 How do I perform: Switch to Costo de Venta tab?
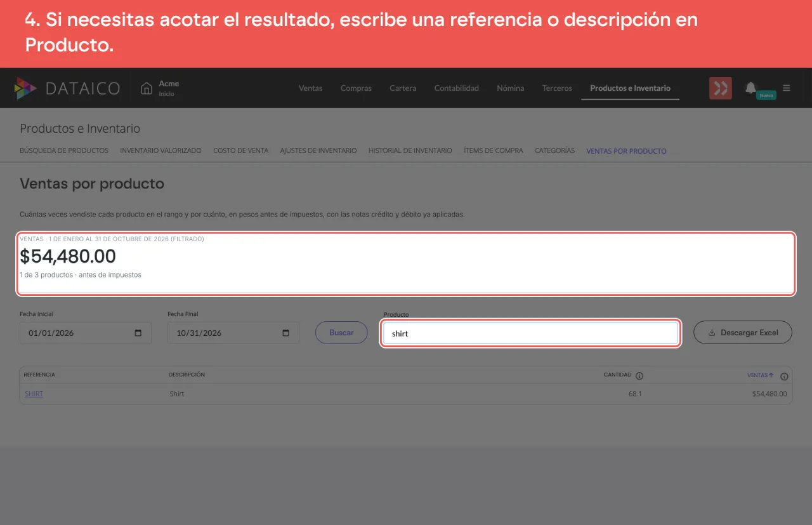point(241,151)
